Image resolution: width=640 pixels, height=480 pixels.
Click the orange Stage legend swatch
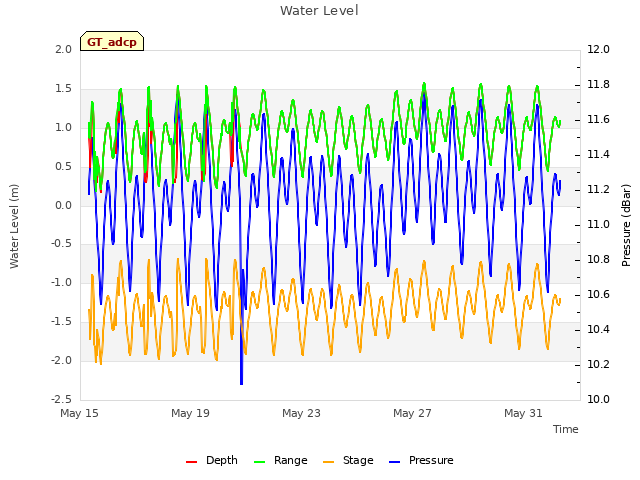(x=329, y=462)
